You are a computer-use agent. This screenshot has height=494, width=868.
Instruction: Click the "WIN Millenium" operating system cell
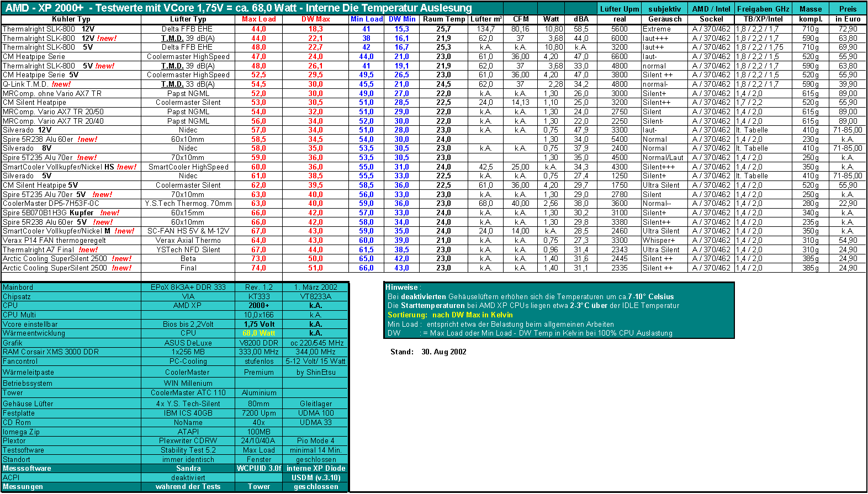click(x=188, y=383)
